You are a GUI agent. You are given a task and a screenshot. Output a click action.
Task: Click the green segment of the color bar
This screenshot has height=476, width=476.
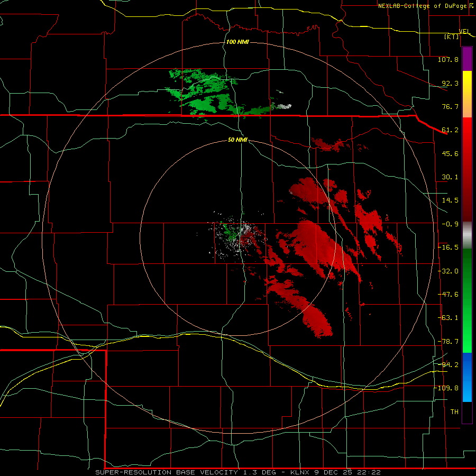467,300
